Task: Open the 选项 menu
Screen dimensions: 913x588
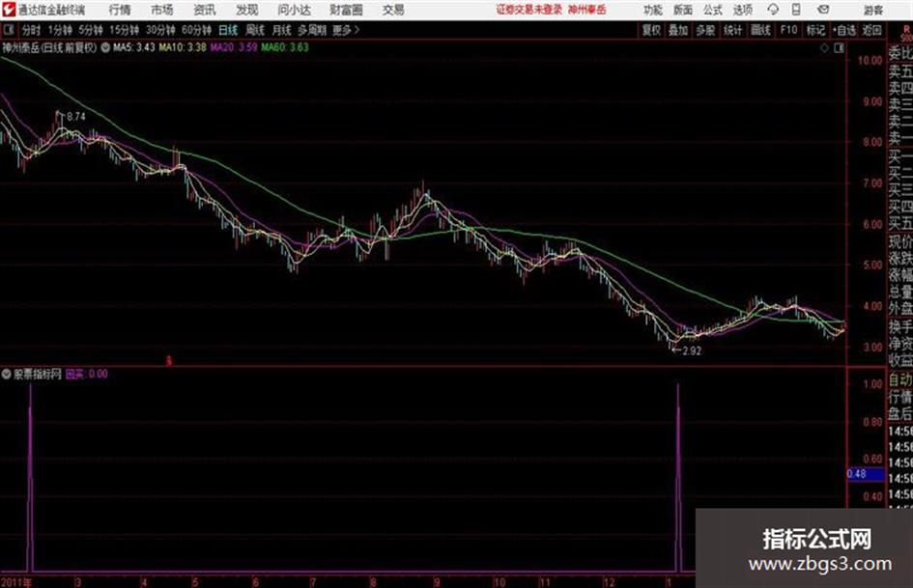Action: pos(742,10)
